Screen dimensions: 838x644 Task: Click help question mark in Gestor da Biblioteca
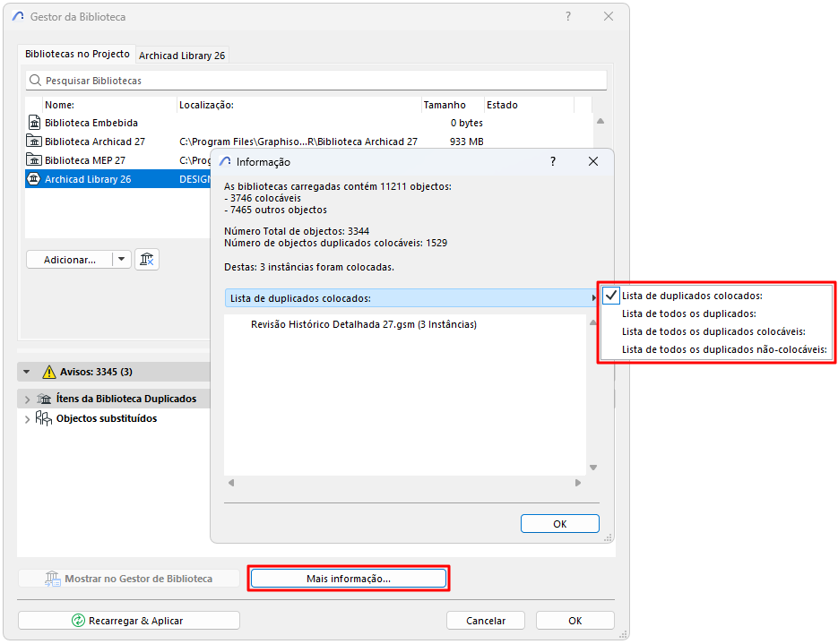click(568, 16)
